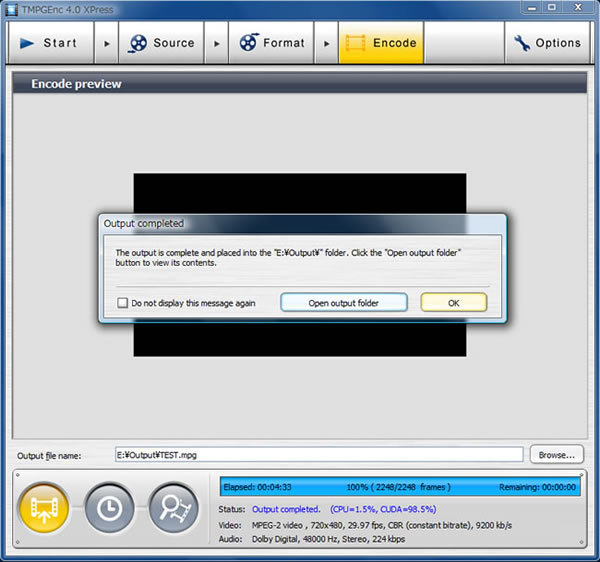Screen dimensions: 600x562
Task: Click the TMPGEnc app icon in title bar
Action: pyautogui.click(x=11, y=10)
